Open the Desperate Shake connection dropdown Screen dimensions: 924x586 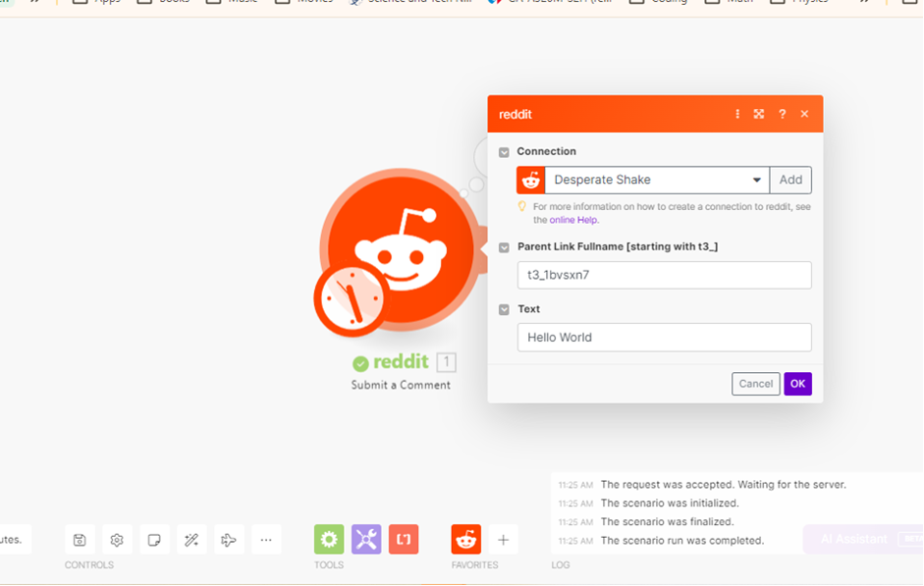[658, 181]
